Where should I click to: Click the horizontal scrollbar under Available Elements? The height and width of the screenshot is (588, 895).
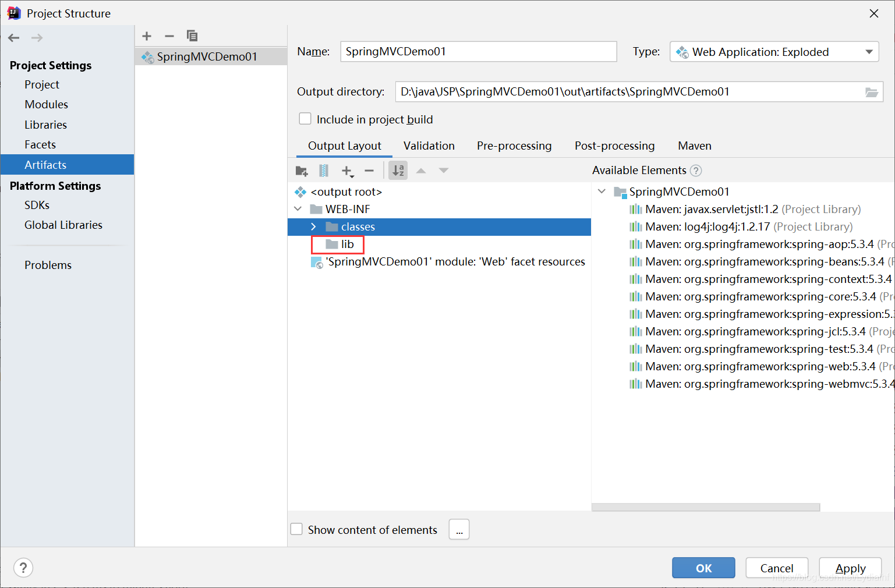pyautogui.click(x=705, y=507)
